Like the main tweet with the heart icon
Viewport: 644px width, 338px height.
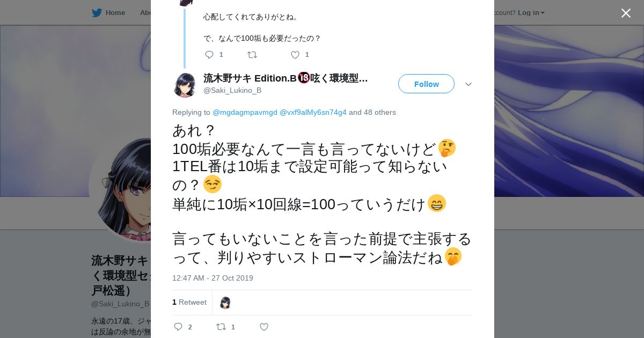[264, 327]
